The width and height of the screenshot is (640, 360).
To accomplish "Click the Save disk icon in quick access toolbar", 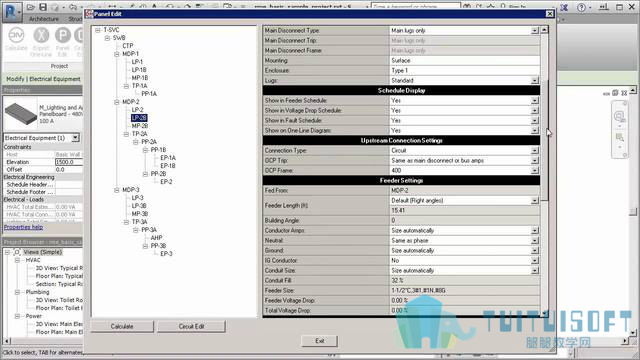I will [43, 7].
